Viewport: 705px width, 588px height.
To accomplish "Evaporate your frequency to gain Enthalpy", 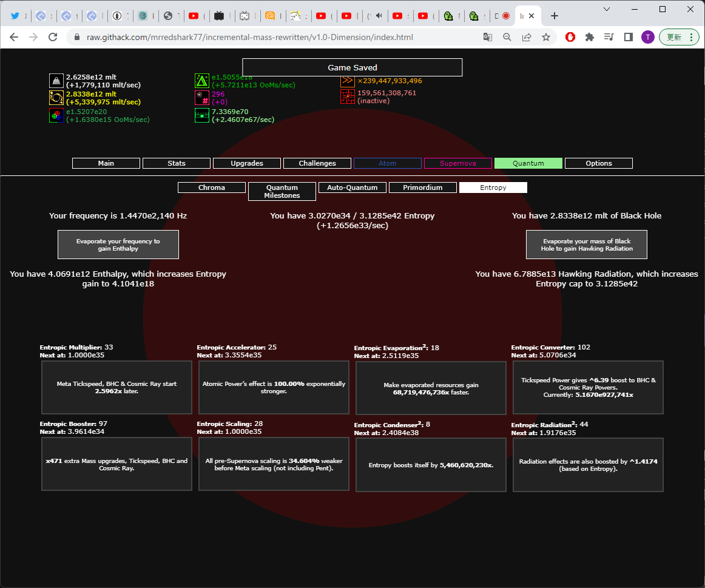I will tap(118, 245).
